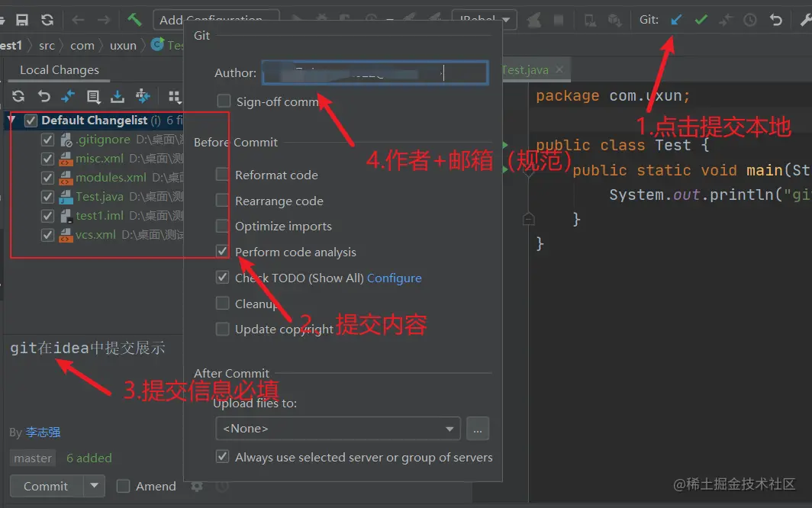
Task: Click the commit message text area
Action: [93, 378]
